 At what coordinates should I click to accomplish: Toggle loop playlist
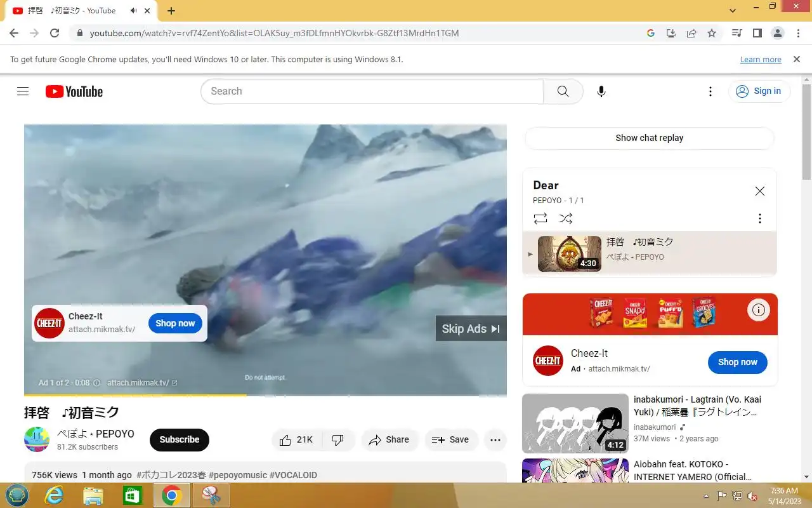[x=540, y=218]
